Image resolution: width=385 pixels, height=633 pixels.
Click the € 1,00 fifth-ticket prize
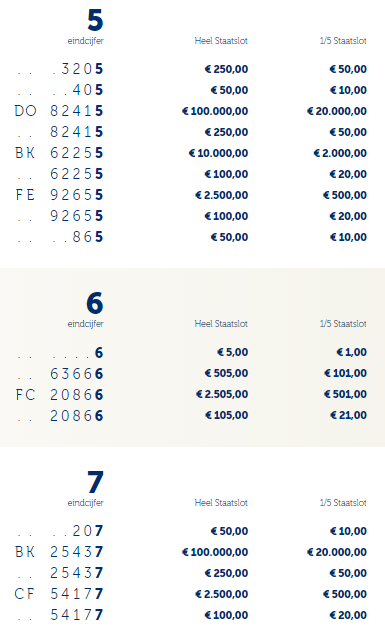[x=352, y=352]
